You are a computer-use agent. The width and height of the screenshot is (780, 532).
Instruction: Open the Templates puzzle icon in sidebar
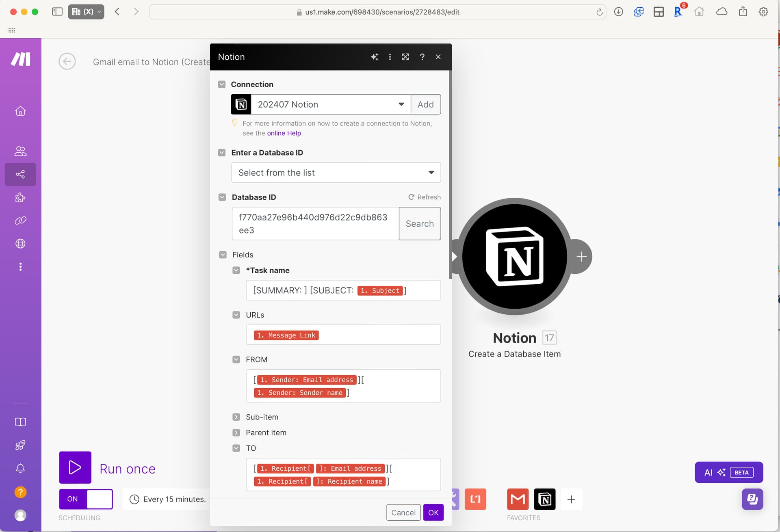(x=20, y=198)
